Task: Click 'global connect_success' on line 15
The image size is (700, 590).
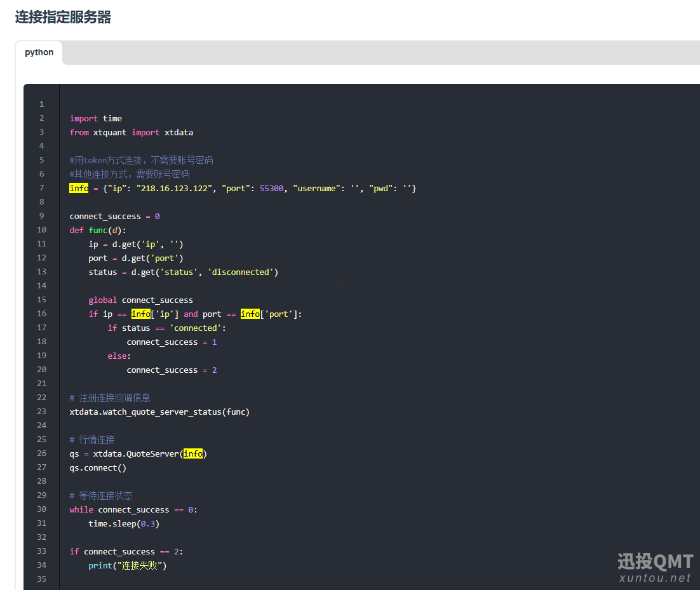Action: point(140,300)
